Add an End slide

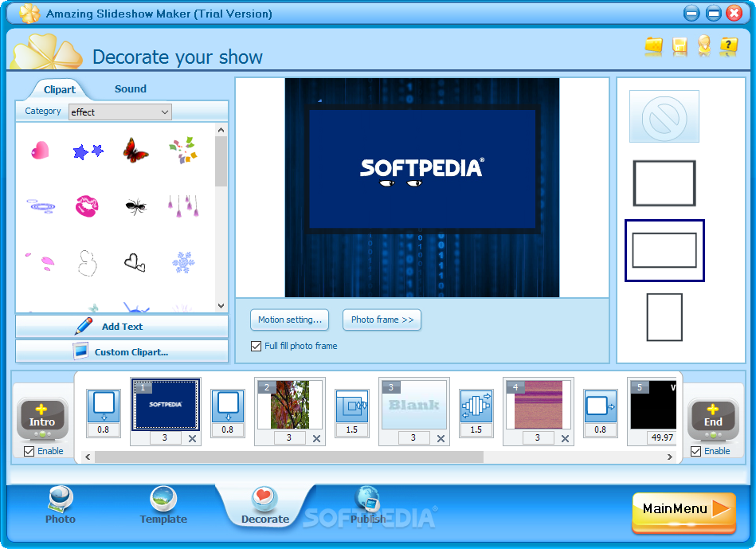[713, 418]
